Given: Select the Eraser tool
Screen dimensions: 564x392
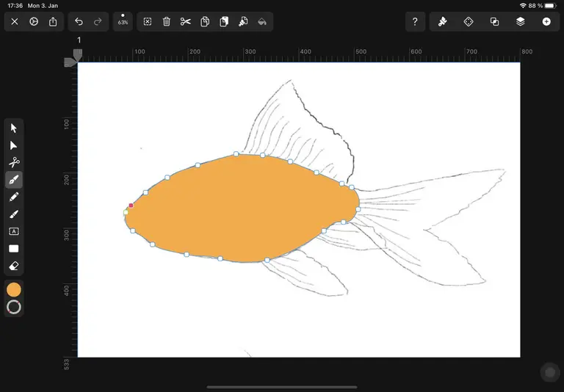Looking at the screenshot, I should pos(14,266).
